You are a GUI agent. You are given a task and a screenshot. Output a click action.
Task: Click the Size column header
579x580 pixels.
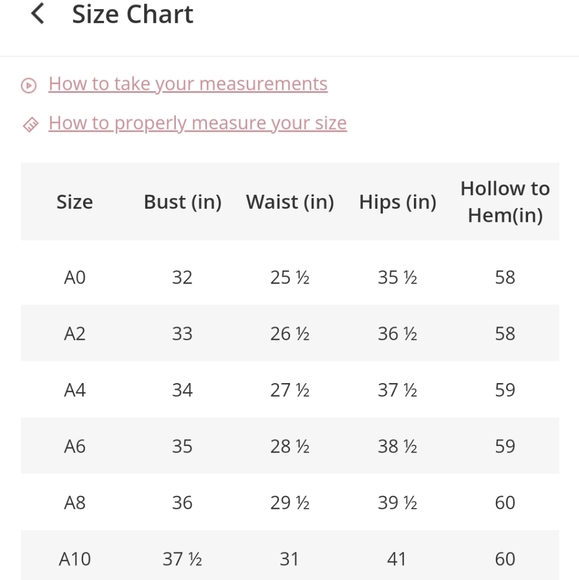[75, 202]
